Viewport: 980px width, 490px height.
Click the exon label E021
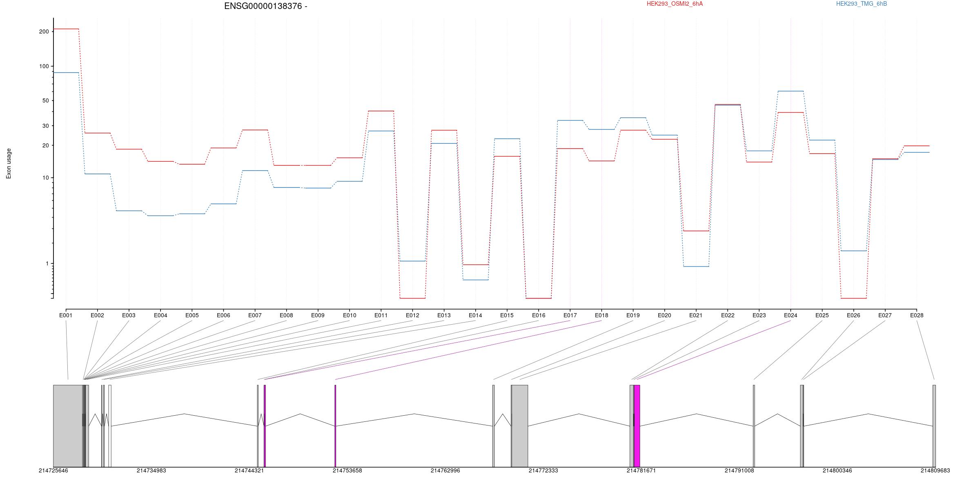[696, 315]
